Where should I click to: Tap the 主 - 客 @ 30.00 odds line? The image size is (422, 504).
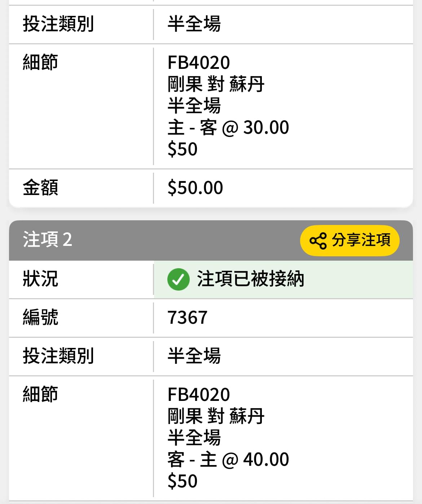click(228, 127)
